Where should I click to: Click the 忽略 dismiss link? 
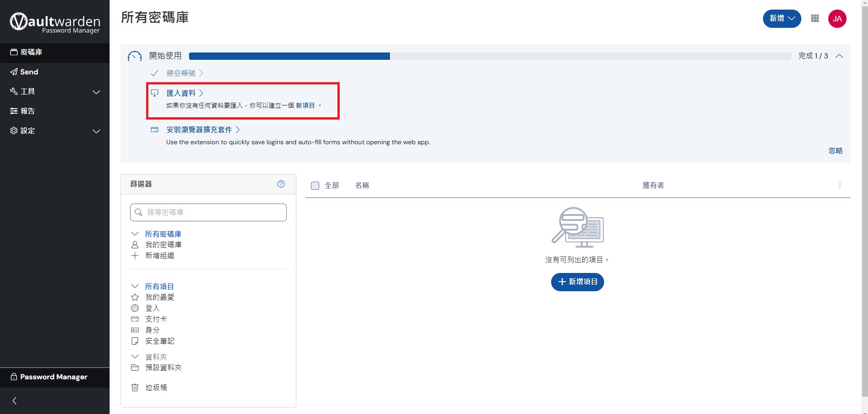835,151
